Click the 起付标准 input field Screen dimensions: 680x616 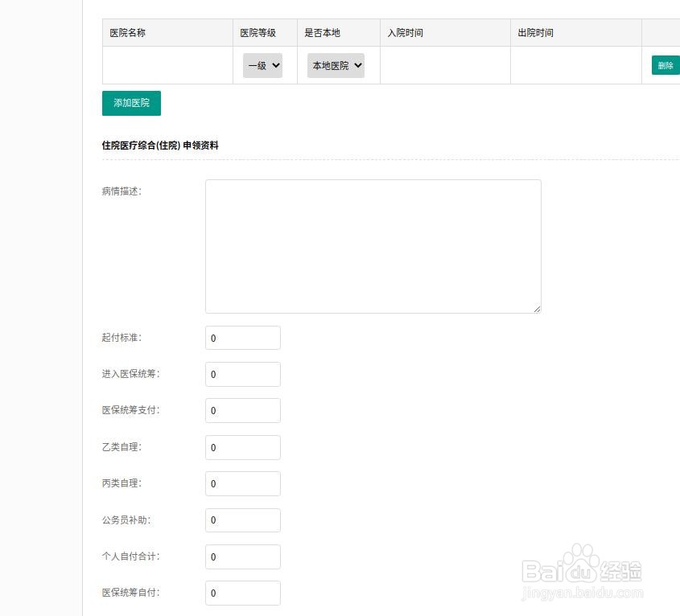click(243, 338)
